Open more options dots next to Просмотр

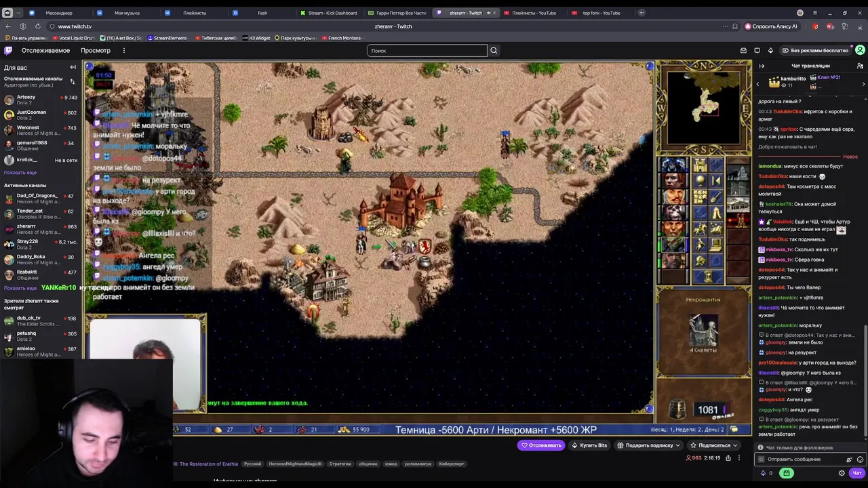(123, 50)
